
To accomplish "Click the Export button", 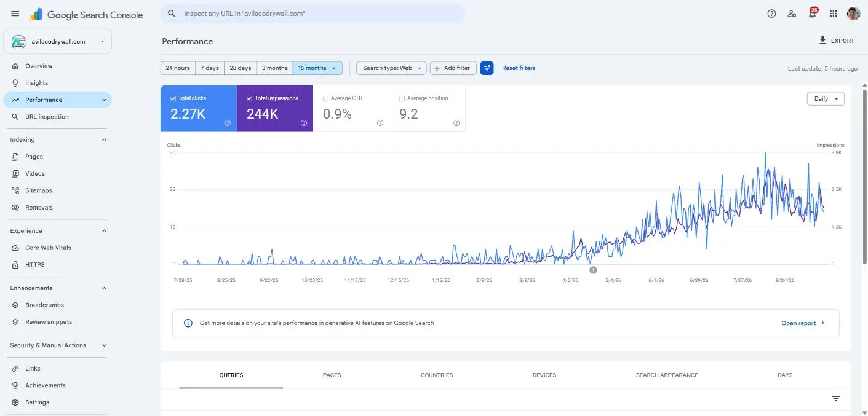I will [836, 41].
